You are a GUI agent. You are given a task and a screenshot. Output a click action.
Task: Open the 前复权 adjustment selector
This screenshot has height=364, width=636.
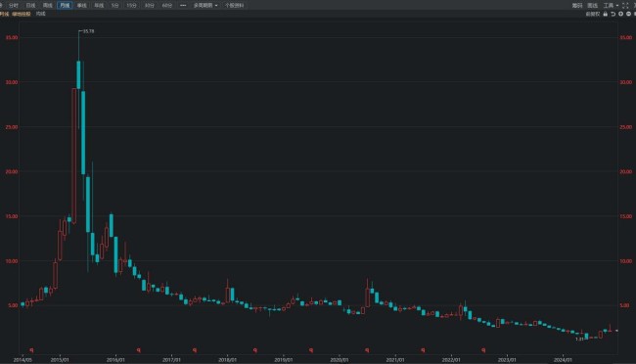click(593, 14)
